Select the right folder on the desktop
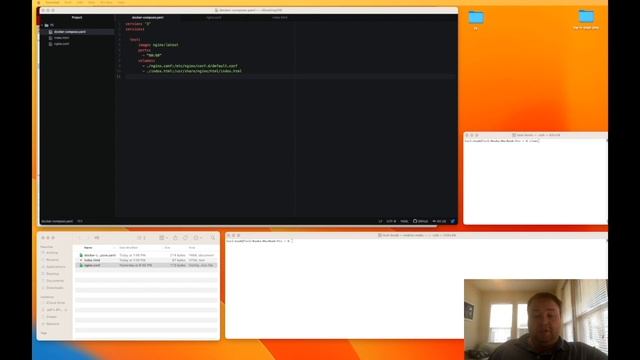 586,19
